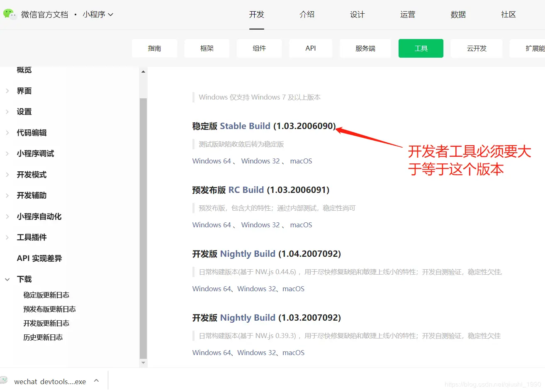Screen dimensions: 545x392
Task: Download RC Build for macOS
Action: 301,225
